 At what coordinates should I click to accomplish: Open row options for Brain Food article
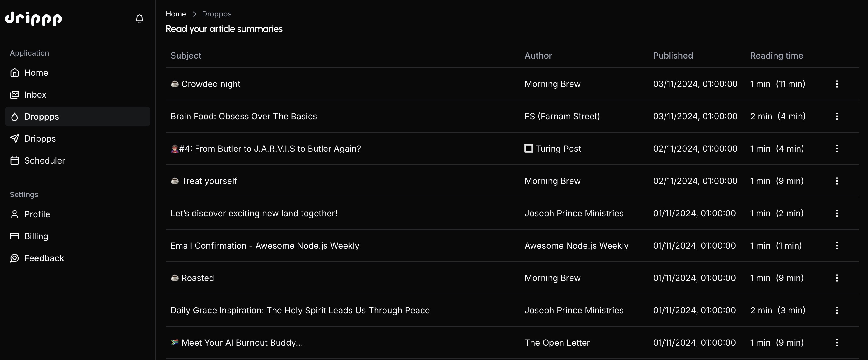837,117
